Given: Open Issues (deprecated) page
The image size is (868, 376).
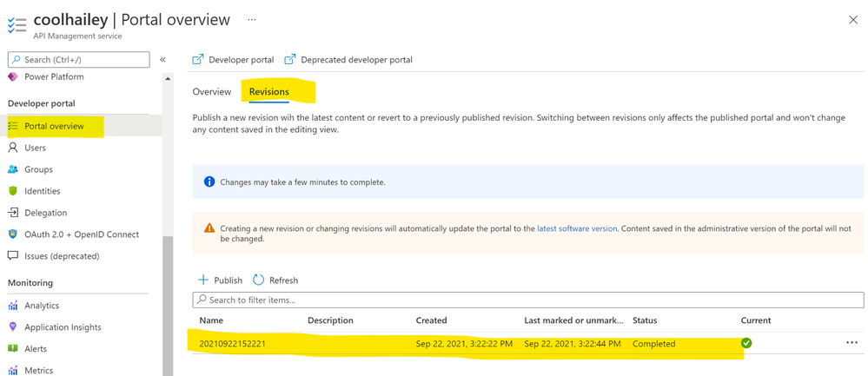Looking at the screenshot, I should 62,256.
